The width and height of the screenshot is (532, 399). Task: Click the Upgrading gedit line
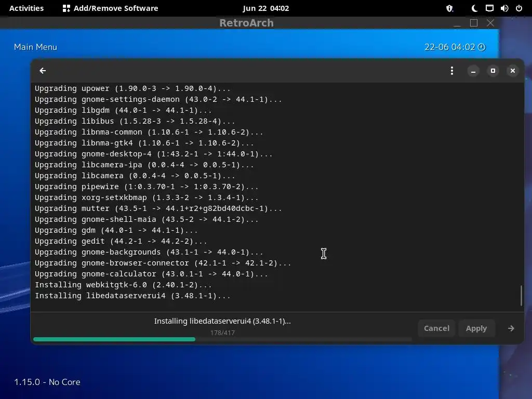tap(121, 241)
